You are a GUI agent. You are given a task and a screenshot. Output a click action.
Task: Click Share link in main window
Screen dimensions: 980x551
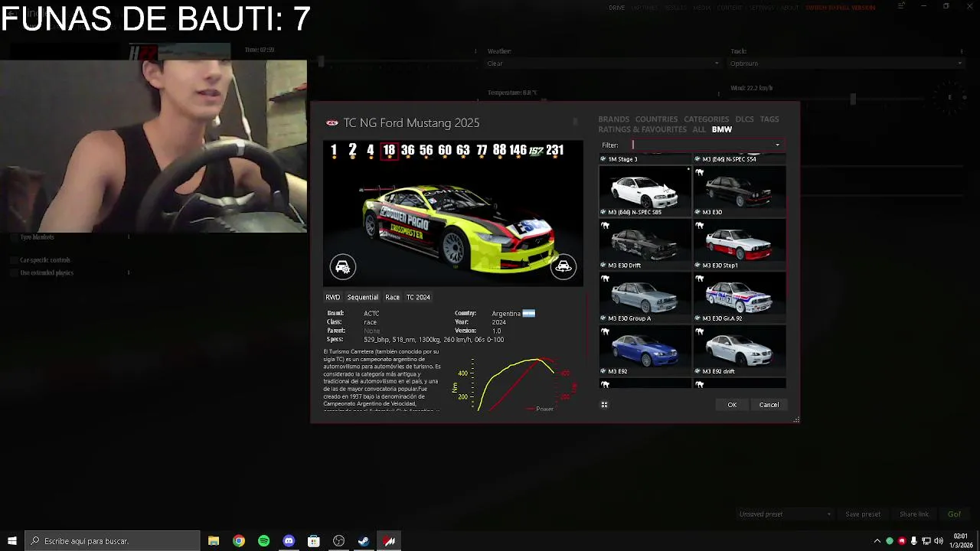point(914,514)
